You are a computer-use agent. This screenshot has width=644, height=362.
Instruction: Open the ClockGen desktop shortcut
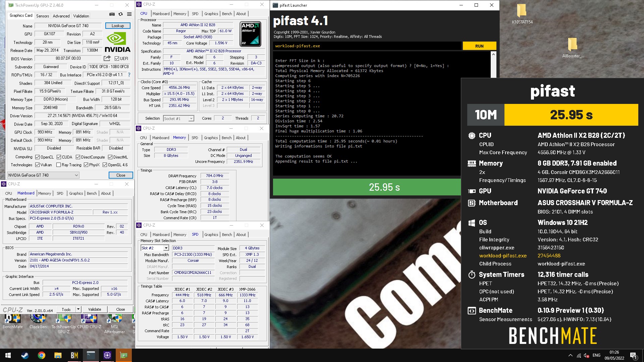(38, 322)
